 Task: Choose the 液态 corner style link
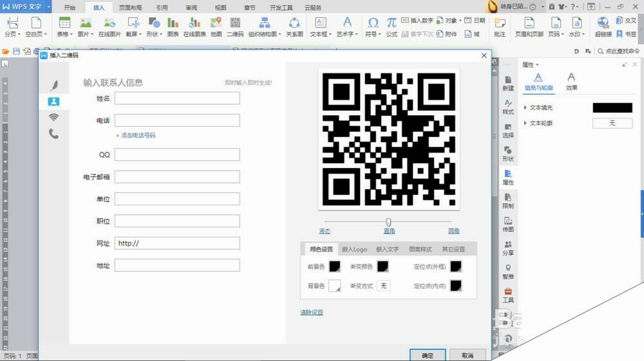(x=325, y=231)
